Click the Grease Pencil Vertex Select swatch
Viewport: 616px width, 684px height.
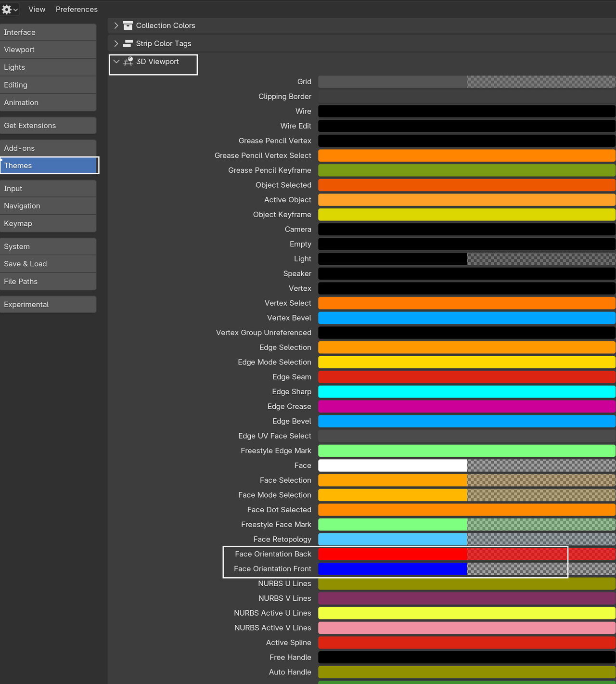tap(467, 155)
